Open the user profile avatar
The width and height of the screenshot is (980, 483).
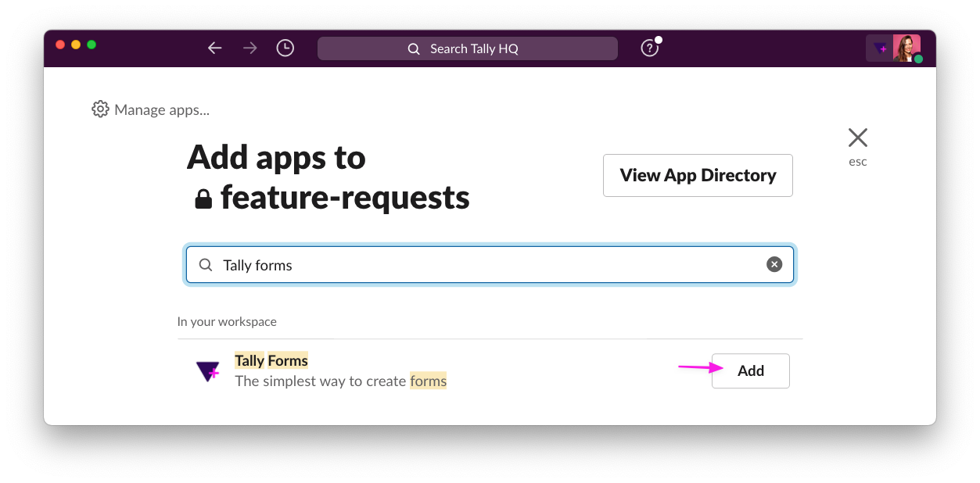[x=906, y=48]
